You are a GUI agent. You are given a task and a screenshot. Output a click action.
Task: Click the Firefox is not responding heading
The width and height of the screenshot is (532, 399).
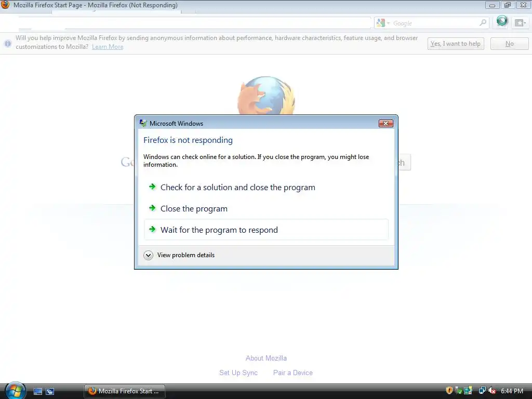(x=188, y=140)
